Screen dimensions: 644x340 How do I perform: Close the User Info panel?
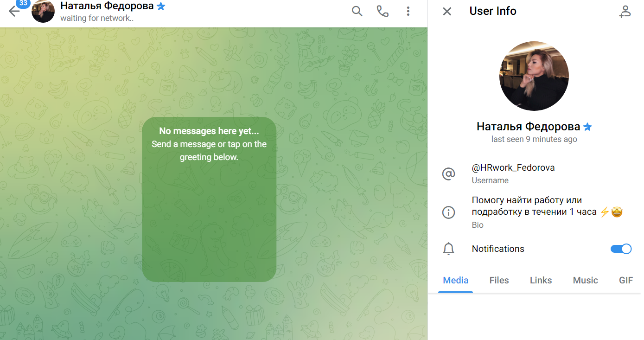(x=447, y=11)
